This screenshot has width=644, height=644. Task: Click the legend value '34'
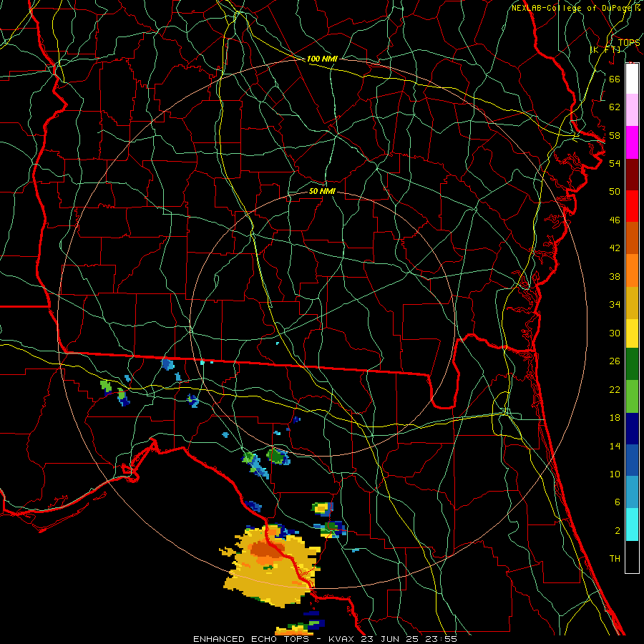615,305
